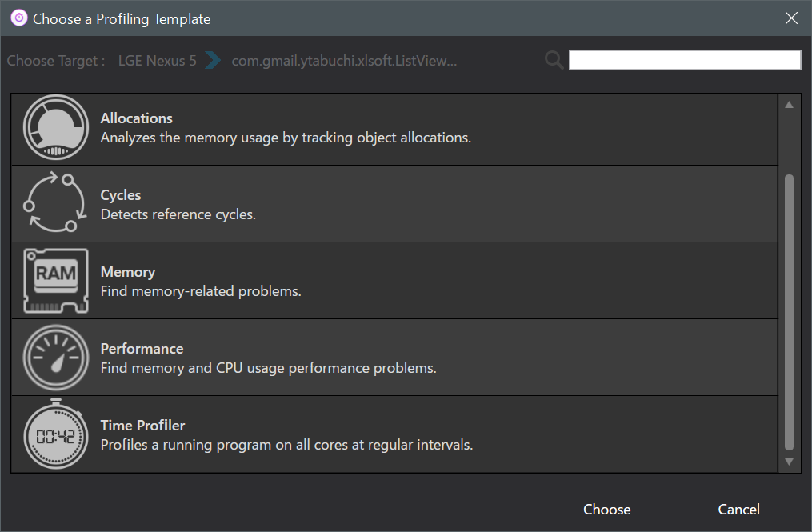
Task: Click the profiler app icon in title bar
Action: (18, 18)
